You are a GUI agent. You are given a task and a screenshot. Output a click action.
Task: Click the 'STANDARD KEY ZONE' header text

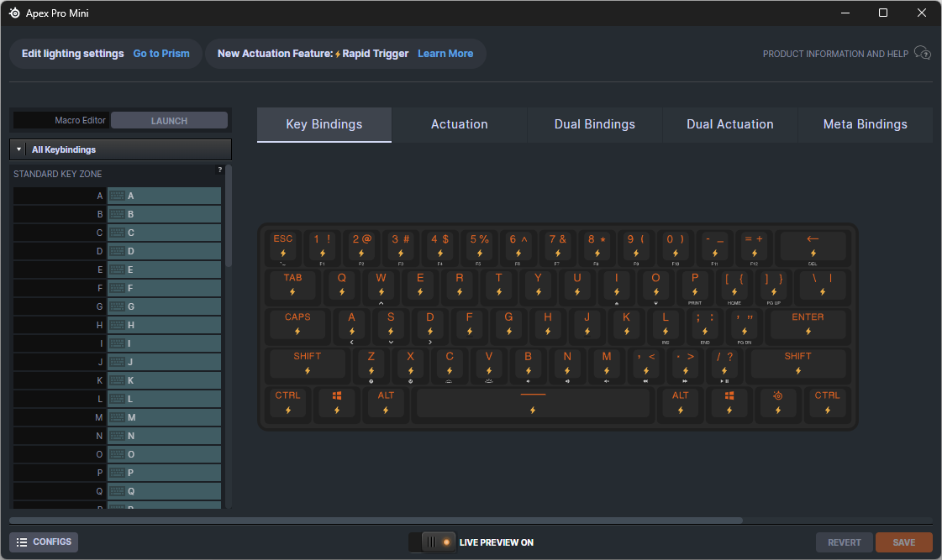[x=58, y=174]
